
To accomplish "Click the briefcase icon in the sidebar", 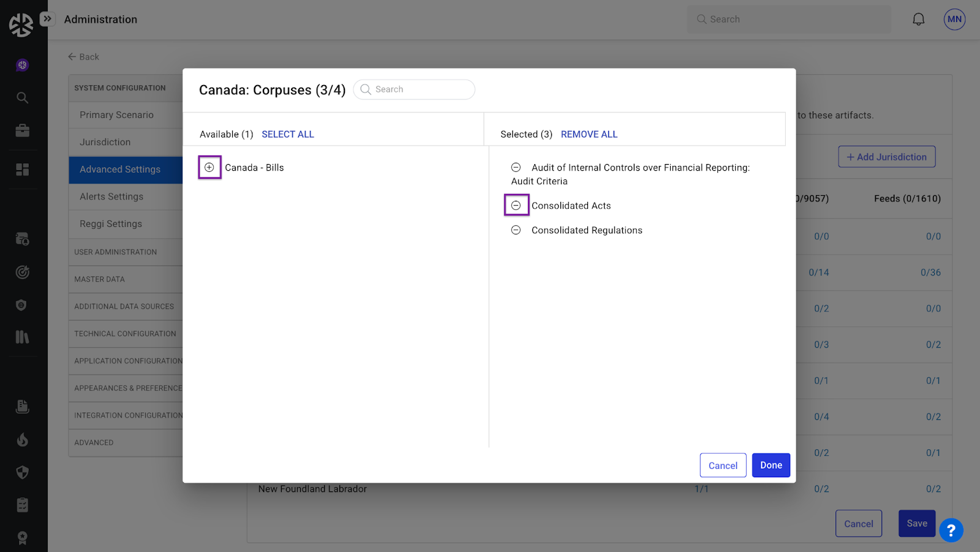I will 23,130.
